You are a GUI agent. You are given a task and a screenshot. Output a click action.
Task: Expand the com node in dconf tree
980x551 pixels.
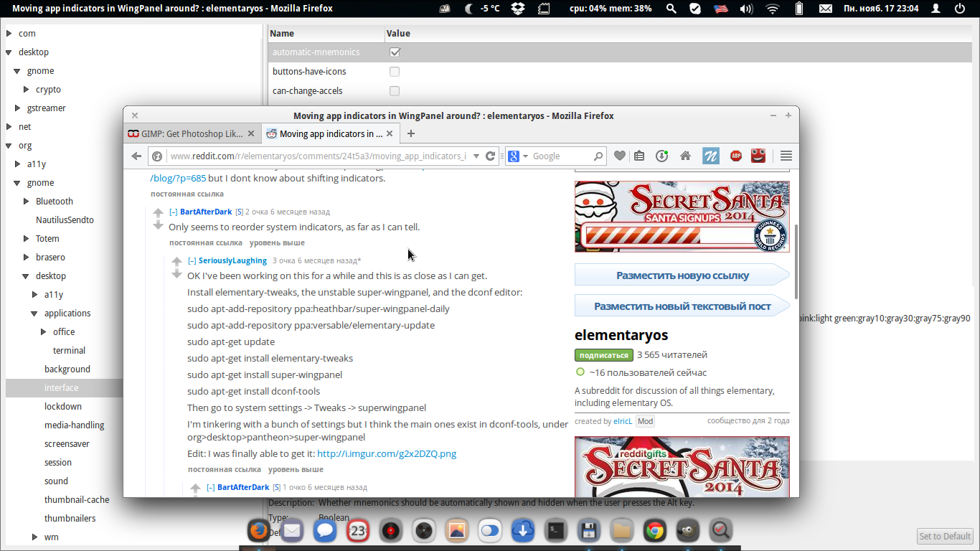click(9, 34)
